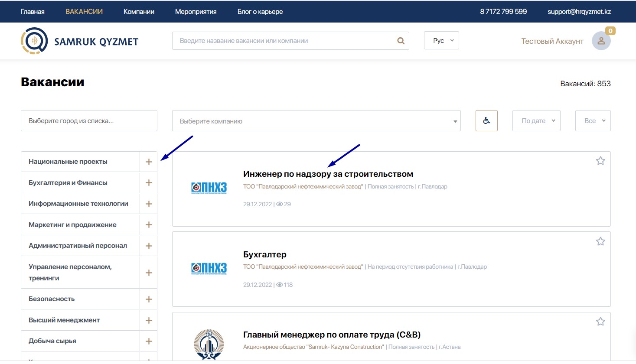Open ВАКАНСИИ in top menu
Image resolution: width=636 pixels, height=364 pixels.
[84, 12]
